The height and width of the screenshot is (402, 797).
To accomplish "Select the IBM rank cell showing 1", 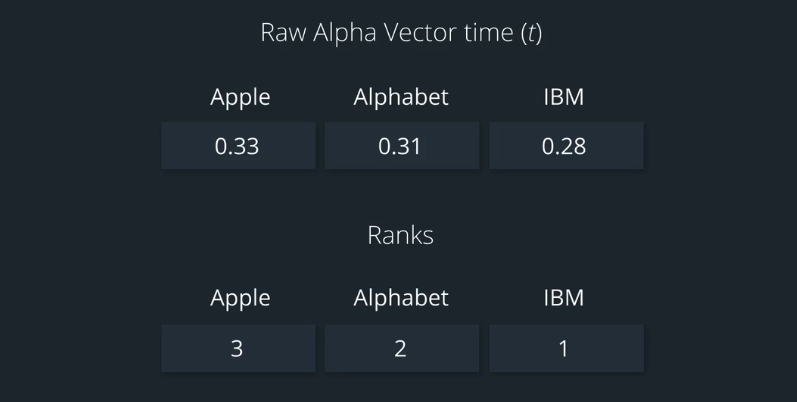I will click(564, 349).
